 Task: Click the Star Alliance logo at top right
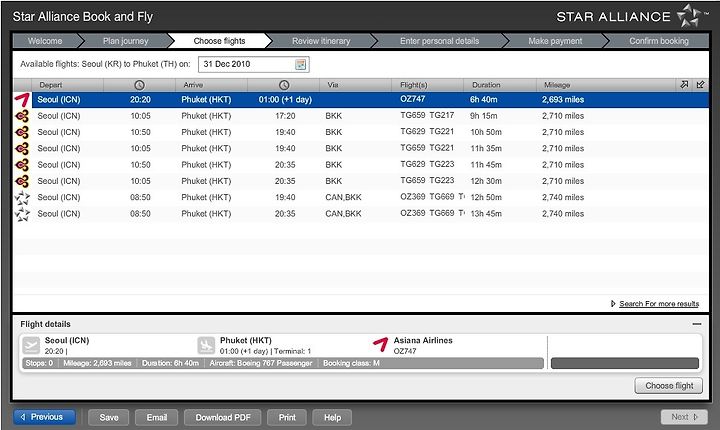(690, 16)
